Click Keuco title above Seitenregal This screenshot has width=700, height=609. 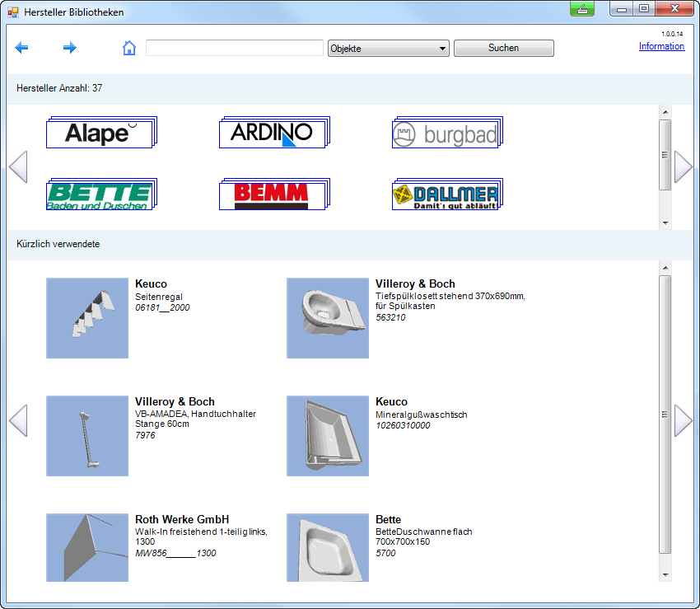tap(151, 283)
